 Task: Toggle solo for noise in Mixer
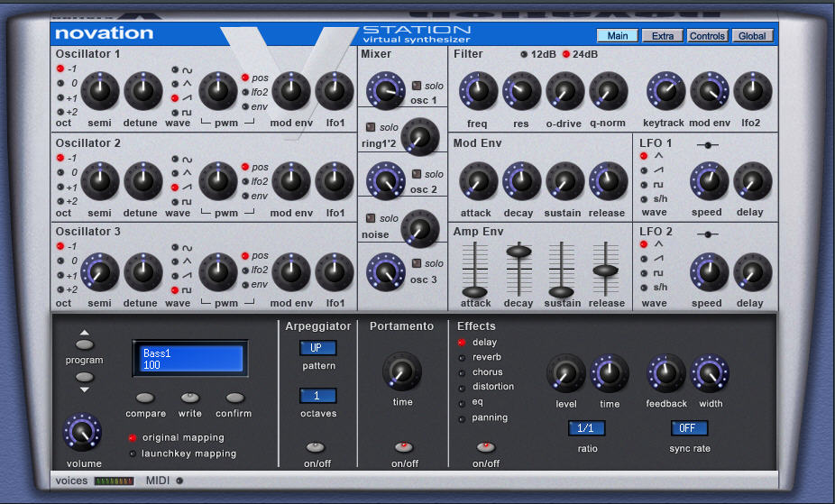[x=371, y=218]
